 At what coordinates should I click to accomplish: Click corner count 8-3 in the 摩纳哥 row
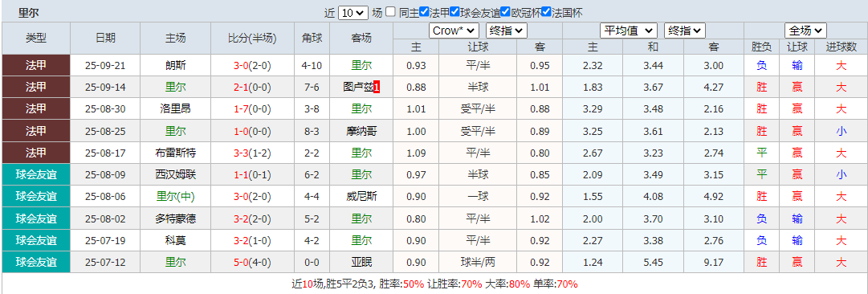click(312, 131)
